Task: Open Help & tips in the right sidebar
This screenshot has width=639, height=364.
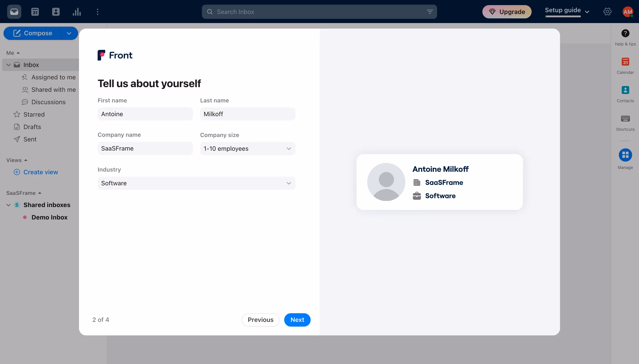Action: (x=625, y=37)
